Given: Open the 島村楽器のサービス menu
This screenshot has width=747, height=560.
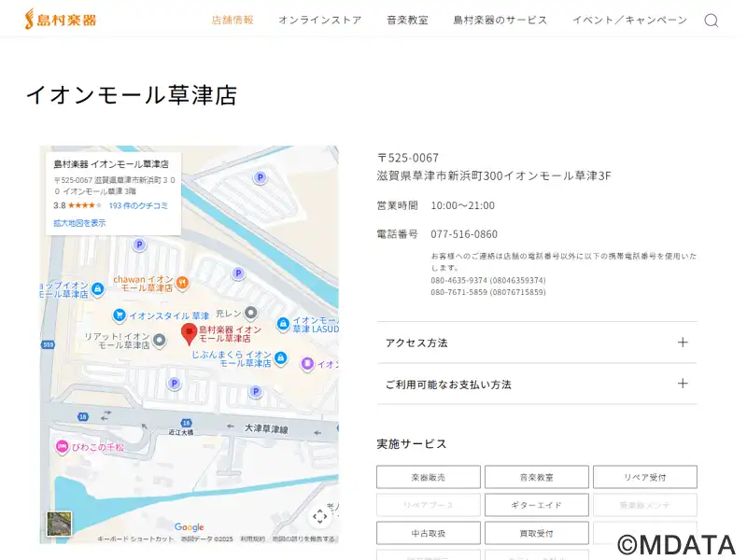Looking at the screenshot, I should coord(500,20).
